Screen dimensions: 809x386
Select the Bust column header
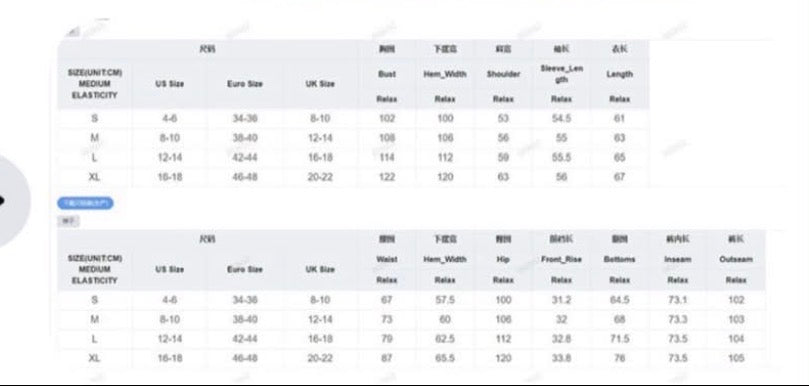pyautogui.click(x=387, y=74)
